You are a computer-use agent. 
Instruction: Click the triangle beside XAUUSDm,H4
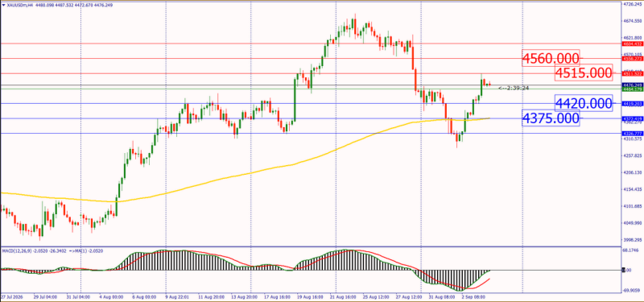click(4, 5)
